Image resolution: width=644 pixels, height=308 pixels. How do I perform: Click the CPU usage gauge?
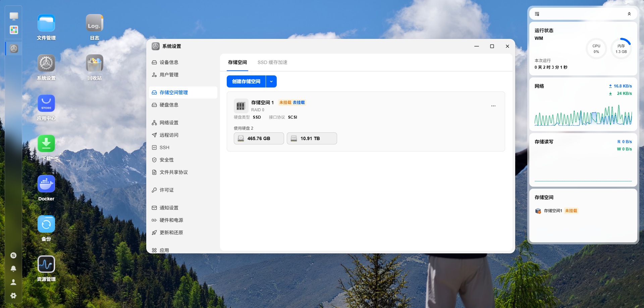(x=596, y=49)
